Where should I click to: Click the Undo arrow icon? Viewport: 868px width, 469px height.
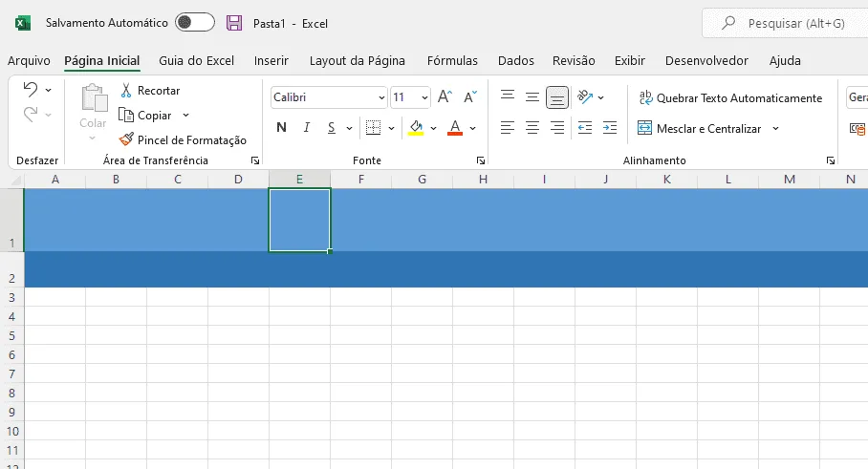point(31,90)
